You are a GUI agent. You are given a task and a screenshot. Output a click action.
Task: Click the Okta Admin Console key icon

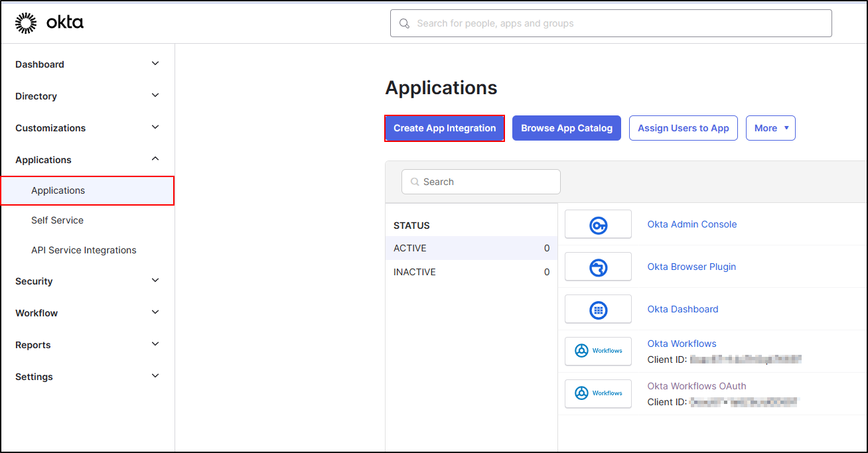point(598,225)
